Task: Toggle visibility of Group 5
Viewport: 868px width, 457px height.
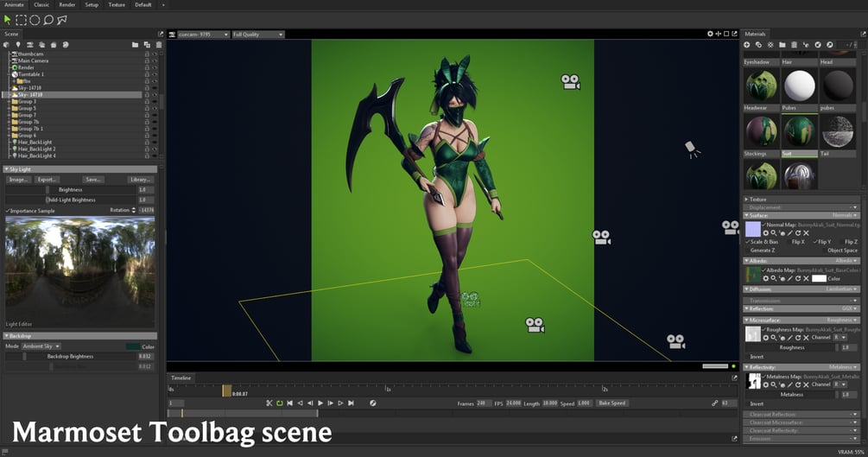Action: (x=155, y=109)
